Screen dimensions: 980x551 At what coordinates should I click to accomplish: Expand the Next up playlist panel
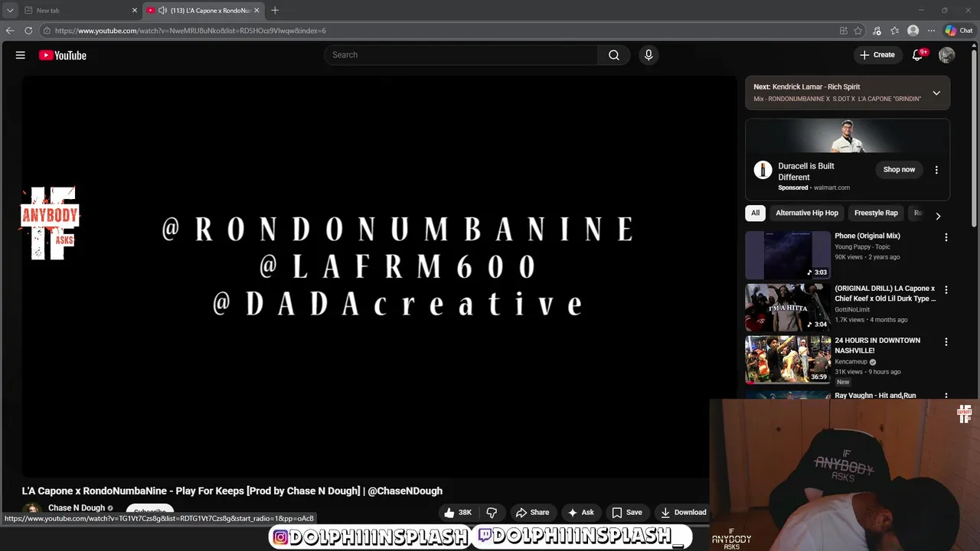pos(936,93)
